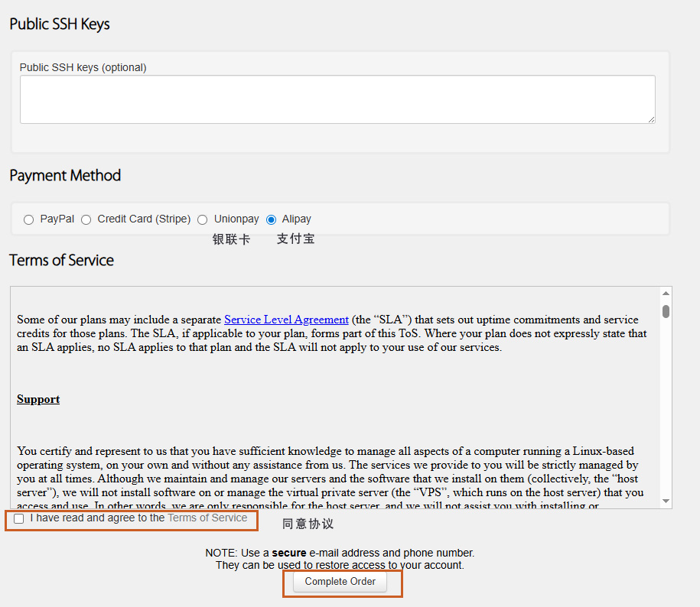Select the Alipay radio button
700x607 pixels.
tap(271, 219)
